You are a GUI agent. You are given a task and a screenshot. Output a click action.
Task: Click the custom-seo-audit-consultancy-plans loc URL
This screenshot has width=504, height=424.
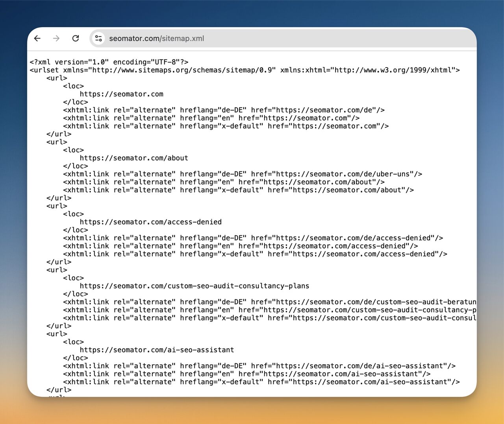click(195, 286)
